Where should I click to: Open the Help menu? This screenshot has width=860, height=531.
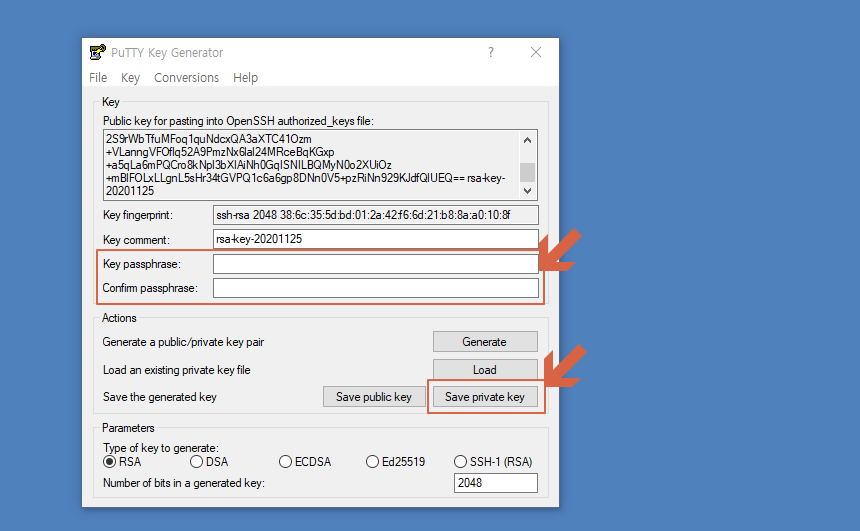pyautogui.click(x=245, y=77)
